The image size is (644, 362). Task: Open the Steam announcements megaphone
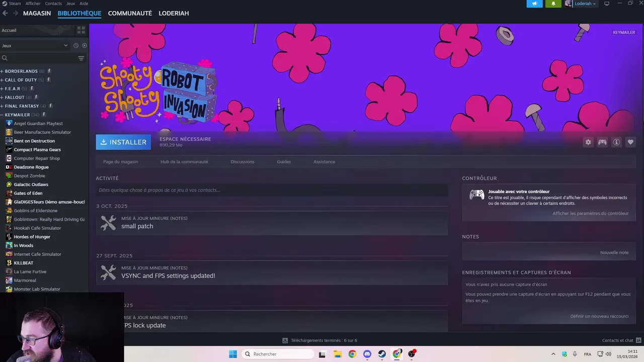coord(535,4)
